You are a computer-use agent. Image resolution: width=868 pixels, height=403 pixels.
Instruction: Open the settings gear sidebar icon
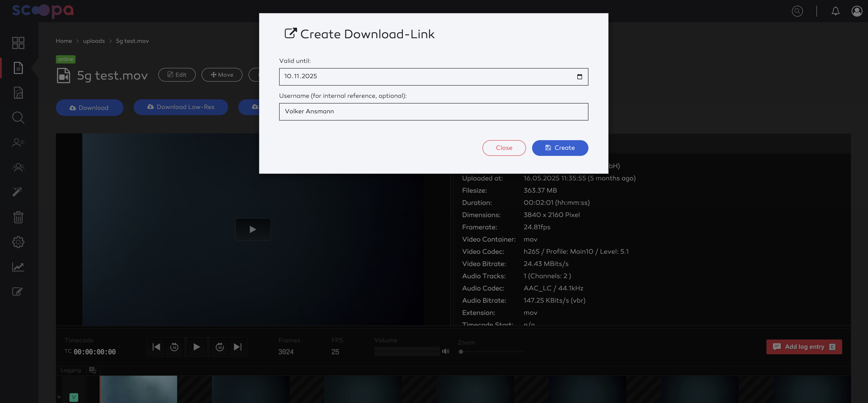(18, 242)
